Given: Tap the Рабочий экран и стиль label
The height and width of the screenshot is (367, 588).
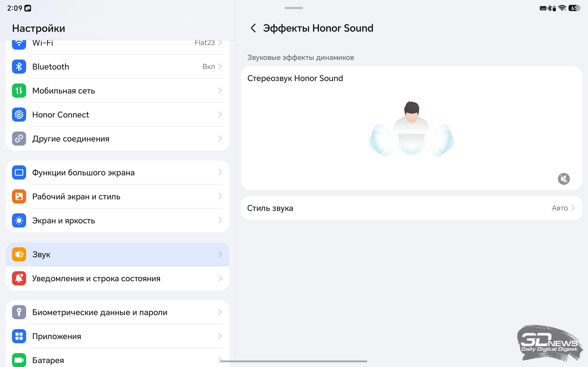Looking at the screenshot, I should pyautogui.click(x=76, y=196).
